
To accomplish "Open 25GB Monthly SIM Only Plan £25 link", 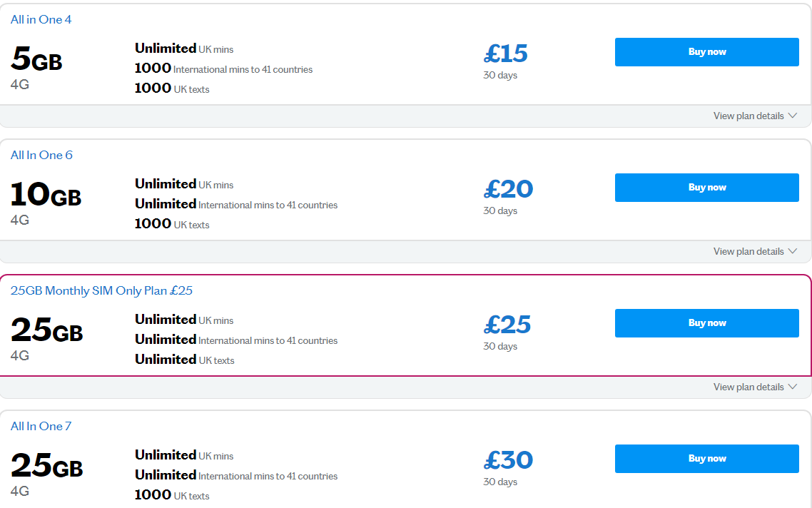I will (101, 291).
